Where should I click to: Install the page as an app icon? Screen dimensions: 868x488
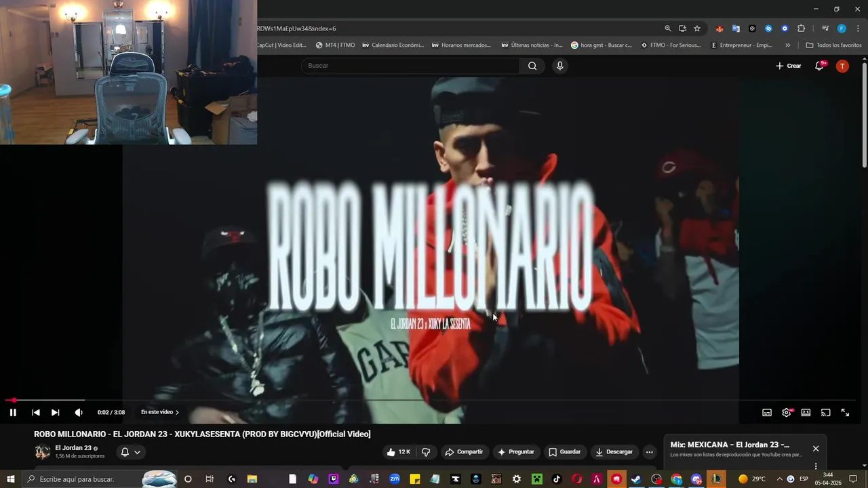[682, 28]
